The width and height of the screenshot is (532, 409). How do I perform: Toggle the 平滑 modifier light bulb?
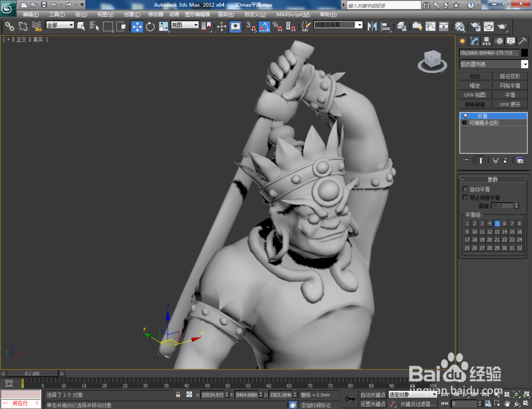465,116
